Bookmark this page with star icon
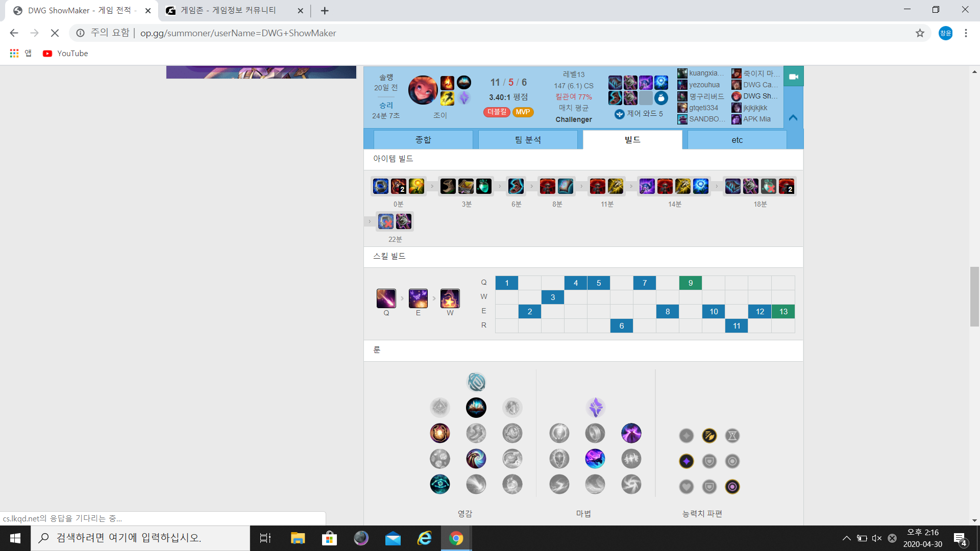The image size is (980, 551). (x=920, y=33)
